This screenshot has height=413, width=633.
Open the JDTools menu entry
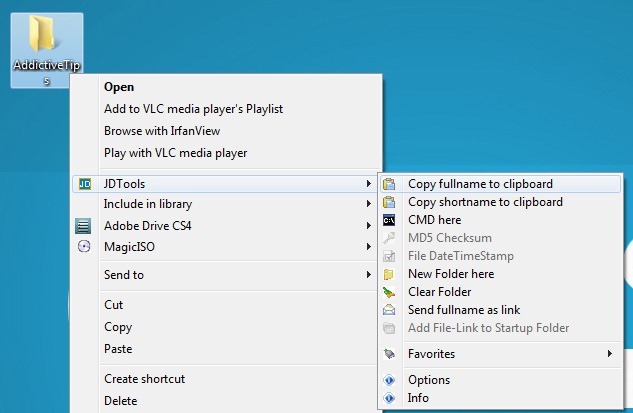[224, 184]
